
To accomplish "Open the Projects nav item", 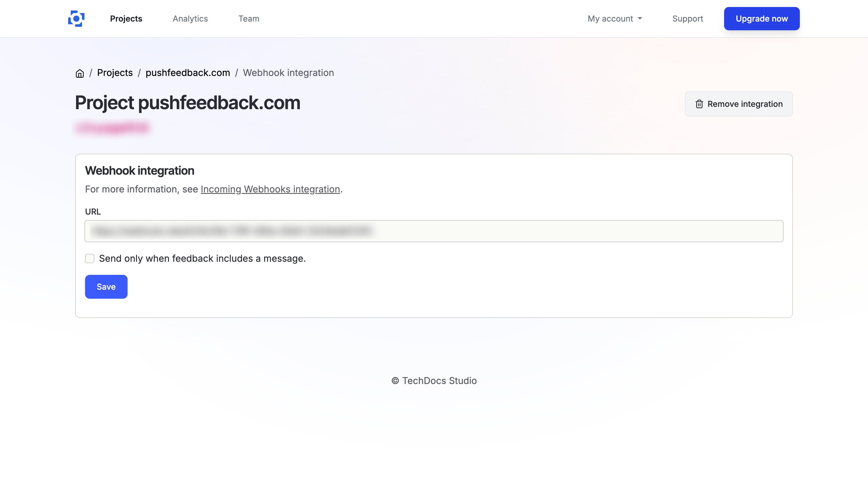I will [x=126, y=19].
